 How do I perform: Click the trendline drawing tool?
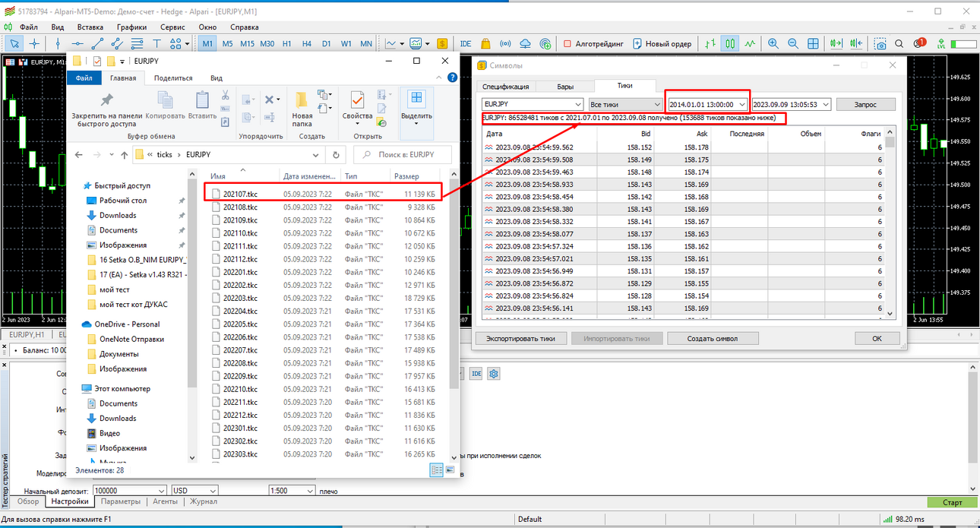[97, 43]
